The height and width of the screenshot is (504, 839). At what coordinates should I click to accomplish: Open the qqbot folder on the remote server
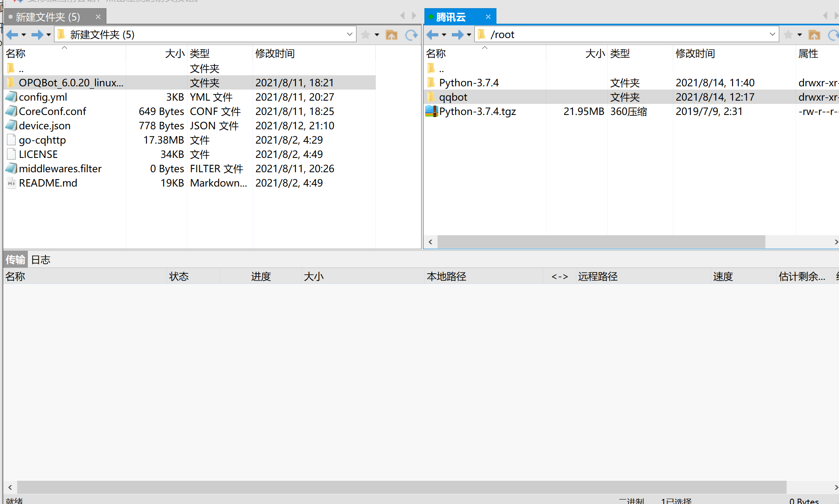pos(453,97)
